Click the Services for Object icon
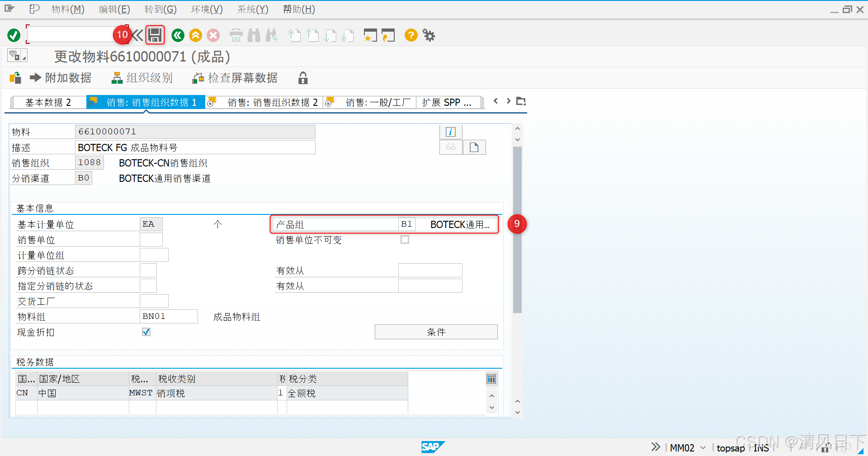The height and width of the screenshot is (456, 868). click(x=14, y=56)
